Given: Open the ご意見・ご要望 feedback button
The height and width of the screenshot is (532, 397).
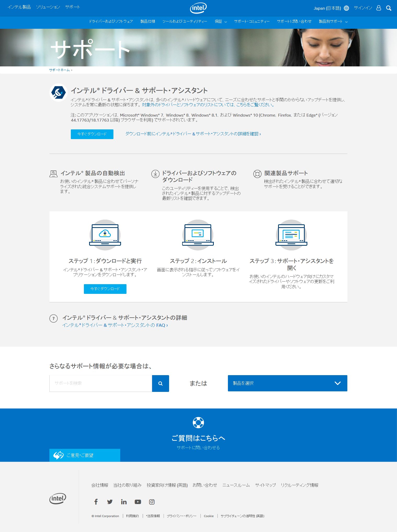Looking at the screenshot, I should (85, 455).
